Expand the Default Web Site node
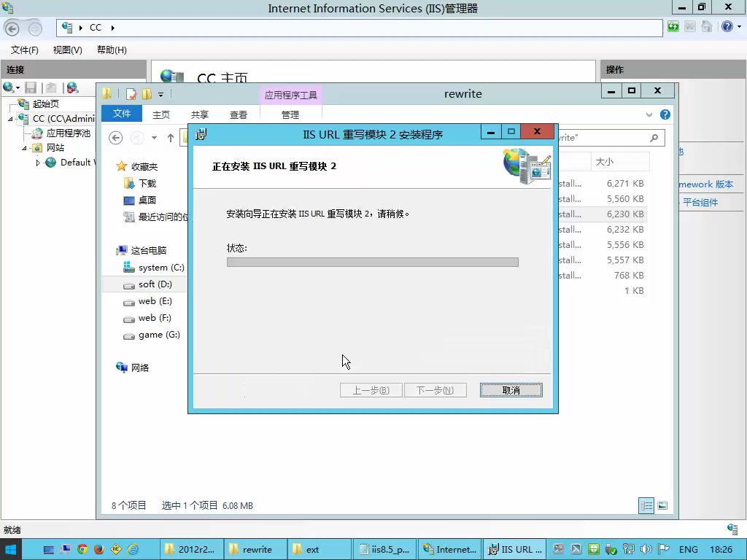The width and height of the screenshot is (747, 560). pyautogui.click(x=38, y=163)
